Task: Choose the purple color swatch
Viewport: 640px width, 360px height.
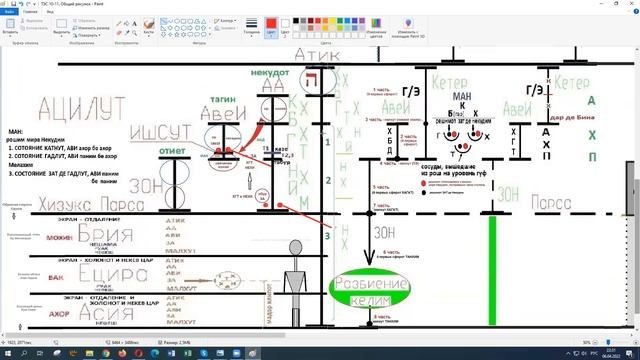Action: click(x=362, y=21)
